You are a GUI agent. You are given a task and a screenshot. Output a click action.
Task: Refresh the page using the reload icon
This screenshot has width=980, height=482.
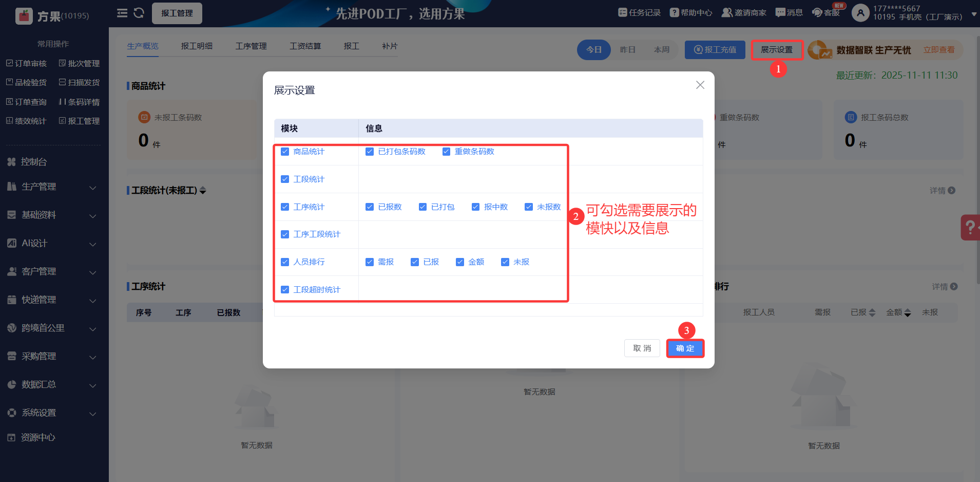tap(139, 13)
